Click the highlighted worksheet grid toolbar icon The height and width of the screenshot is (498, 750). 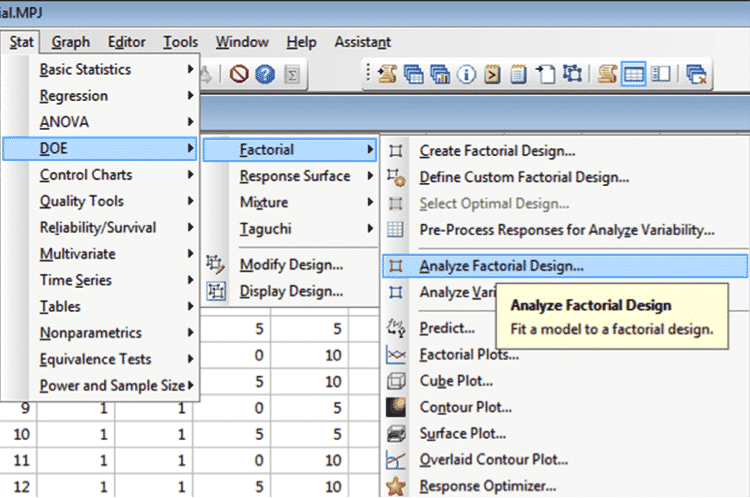click(x=633, y=74)
